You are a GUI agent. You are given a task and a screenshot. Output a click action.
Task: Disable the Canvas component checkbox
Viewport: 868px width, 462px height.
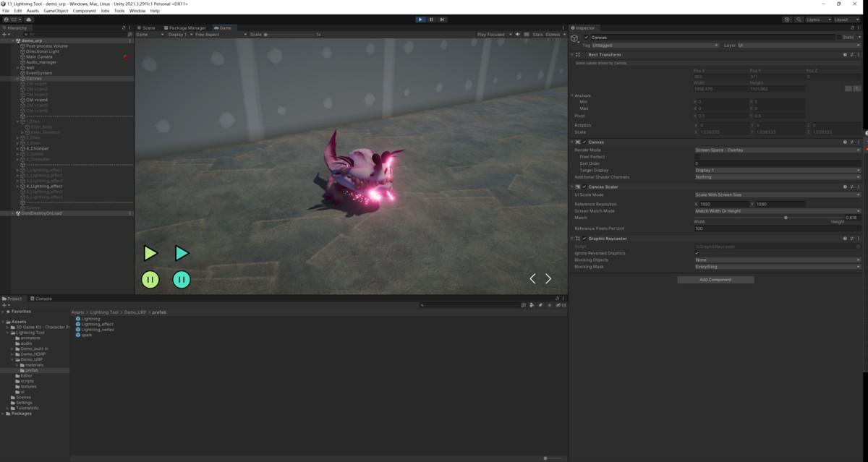point(584,142)
